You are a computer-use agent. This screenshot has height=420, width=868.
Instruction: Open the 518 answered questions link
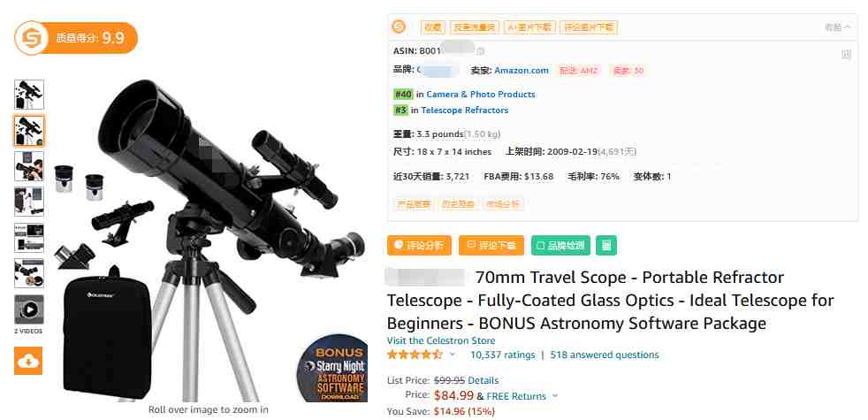click(605, 355)
